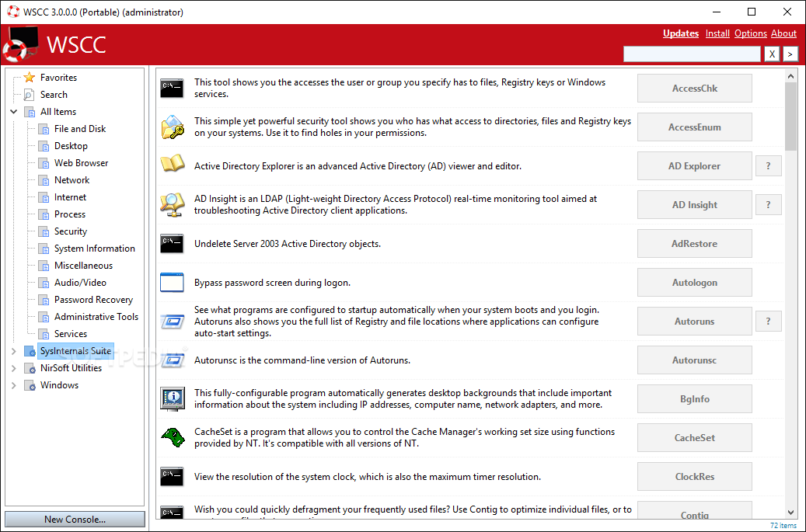This screenshot has width=806, height=532.
Task: Select Administrative Tools category
Action: click(x=96, y=317)
